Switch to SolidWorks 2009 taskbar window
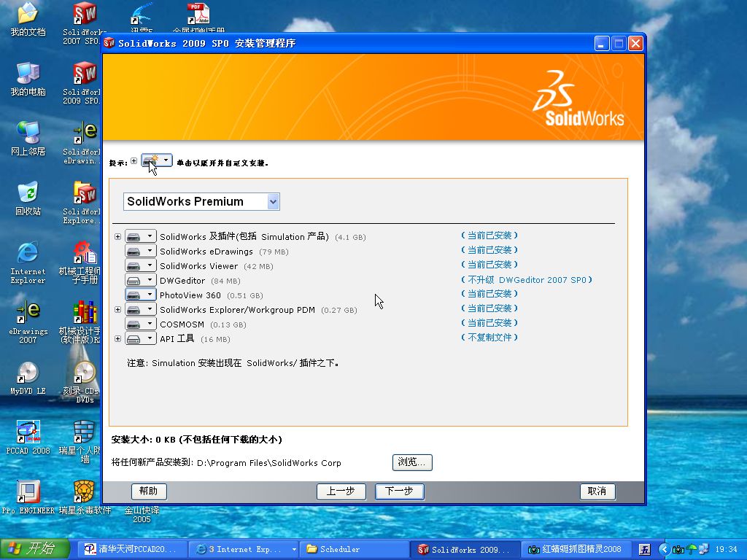This screenshot has width=747, height=560. click(x=465, y=549)
